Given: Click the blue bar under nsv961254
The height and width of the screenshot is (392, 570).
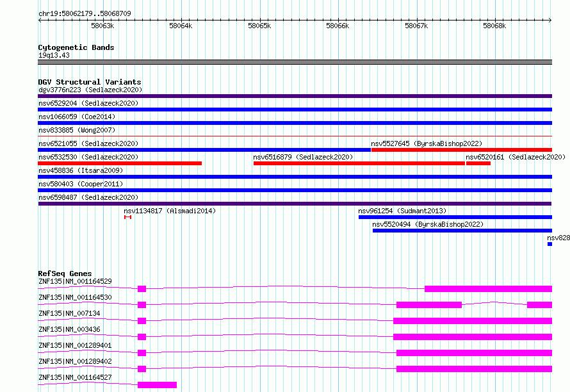Looking at the screenshot, I should pyautogui.click(x=455, y=217).
